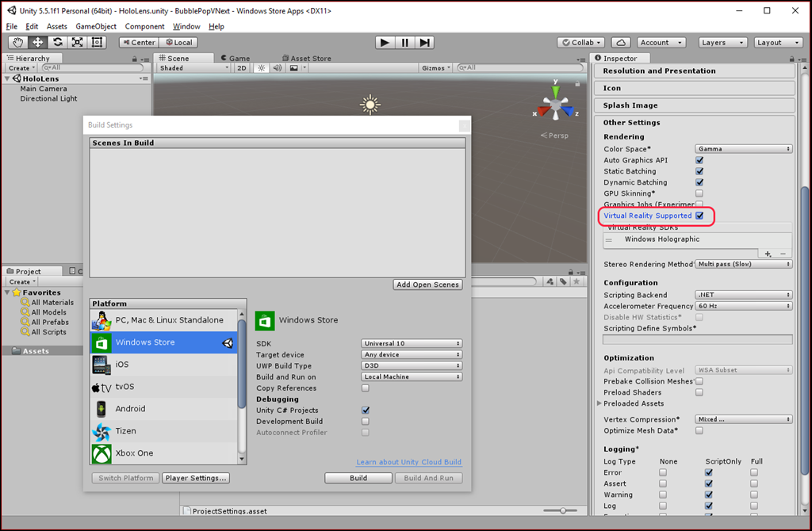812x531 pixels.
Task: Click the search by label icon in Project
Action: click(x=564, y=281)
